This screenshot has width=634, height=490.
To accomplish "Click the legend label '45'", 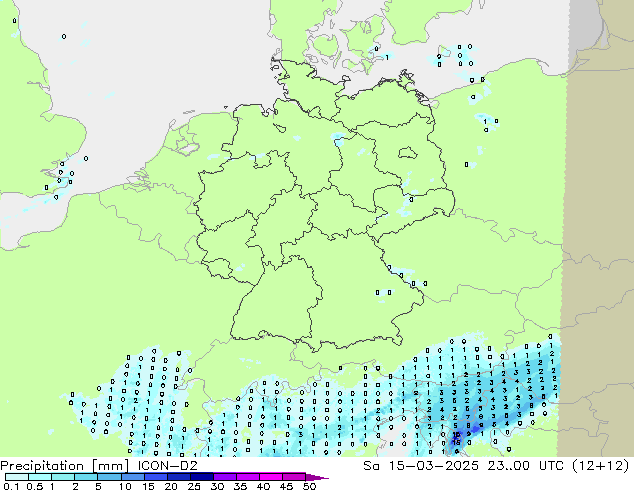I will tap(286, 486).
